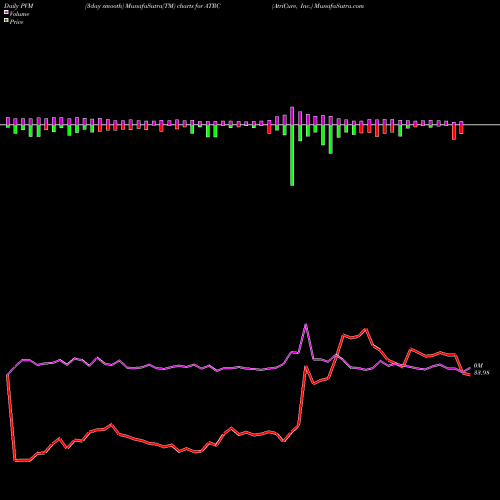Click the '0M' volume end label
This screenshot has height=500, width=500.
pyautogui.click(x=478, y=366)
